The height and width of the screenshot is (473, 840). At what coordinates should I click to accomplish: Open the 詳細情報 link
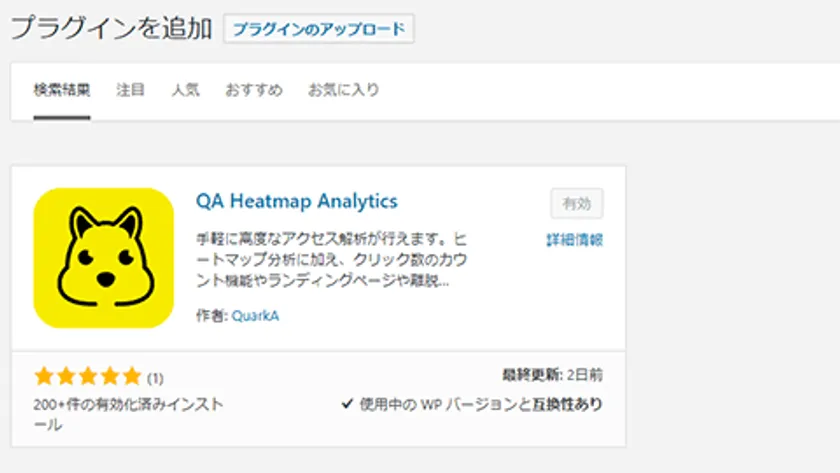(x=574, y=240)
